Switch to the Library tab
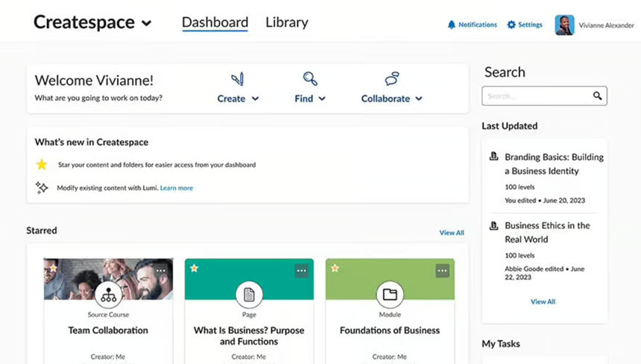641x364 pixels. point(286,22)
